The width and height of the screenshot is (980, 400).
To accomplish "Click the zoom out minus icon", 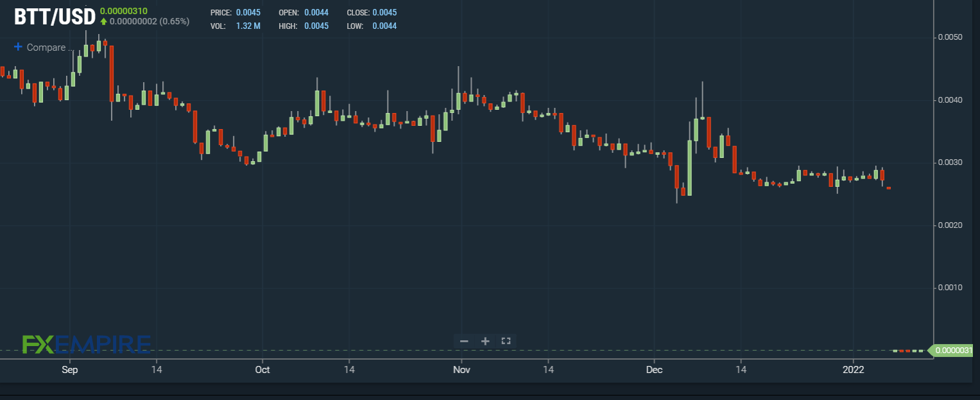I will point(464,341).
